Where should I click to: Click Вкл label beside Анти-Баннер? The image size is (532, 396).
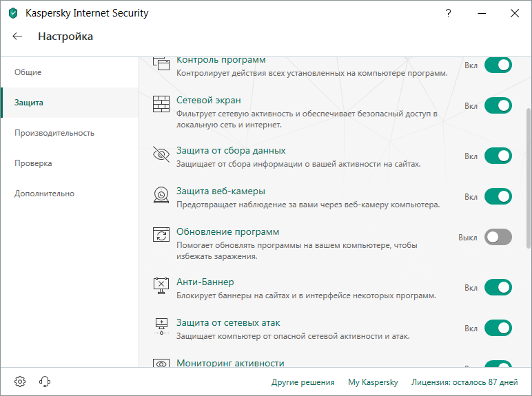[471, 287]
